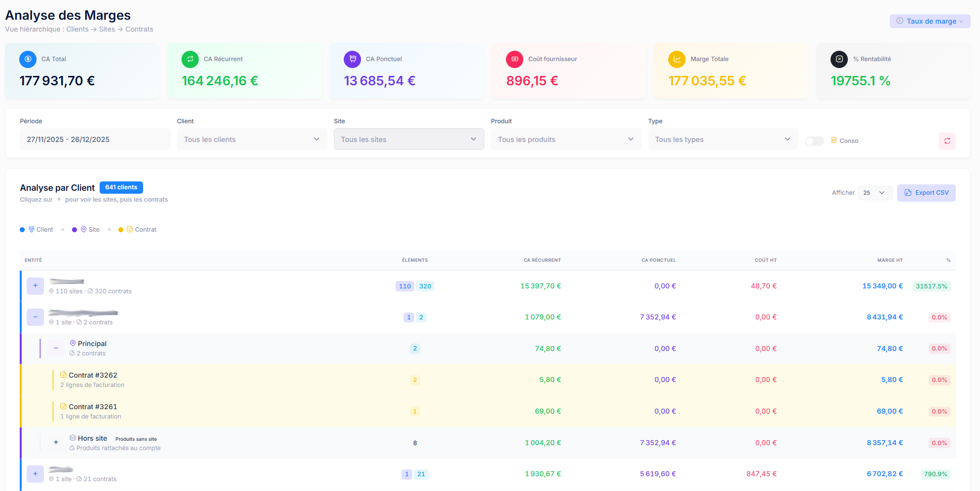Open the Taux de marge menu
980x491 pixels.
click(930, 21)
